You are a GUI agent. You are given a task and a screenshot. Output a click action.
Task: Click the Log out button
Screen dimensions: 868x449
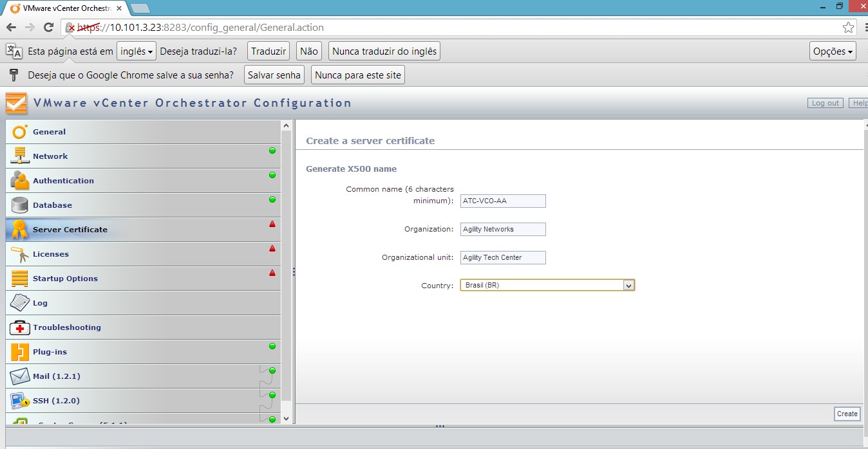click(825, 103)
